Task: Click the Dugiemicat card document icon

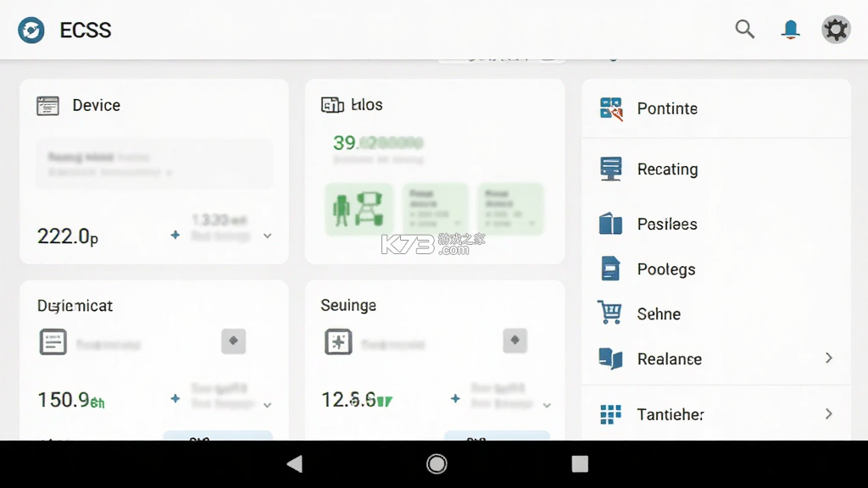Action: (53, 341)
